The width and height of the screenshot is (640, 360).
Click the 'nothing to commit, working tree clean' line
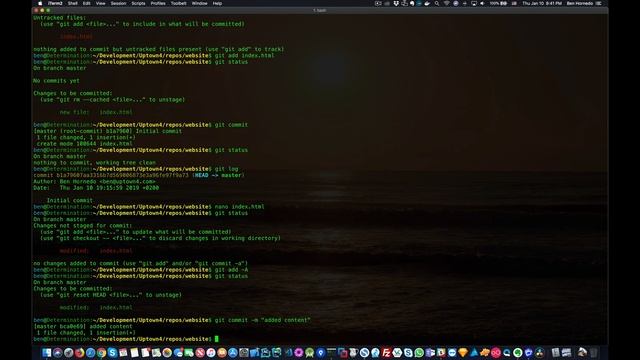[94, 162]
